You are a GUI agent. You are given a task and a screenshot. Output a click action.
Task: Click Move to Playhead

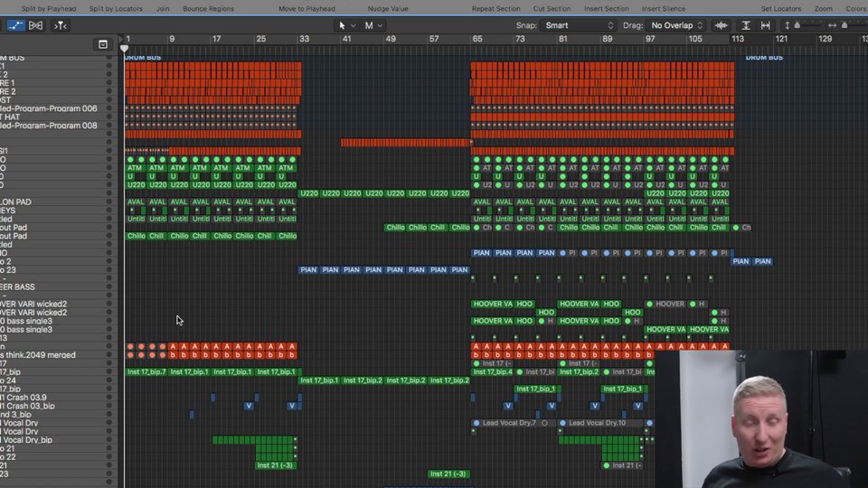pos(307,9)
